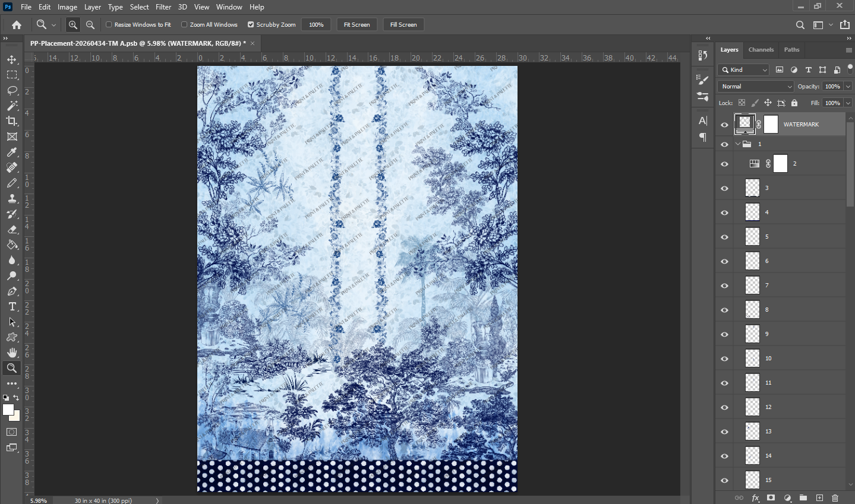
Task: Select the Frame tool
Action: coord(12,137)
